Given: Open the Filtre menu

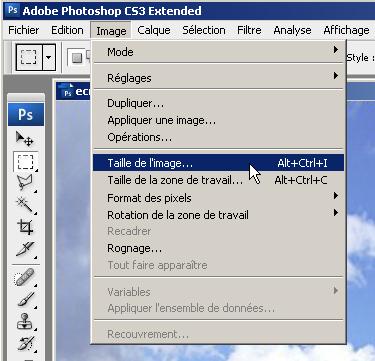Looking at the screenshot, I should tap(249, 30).
